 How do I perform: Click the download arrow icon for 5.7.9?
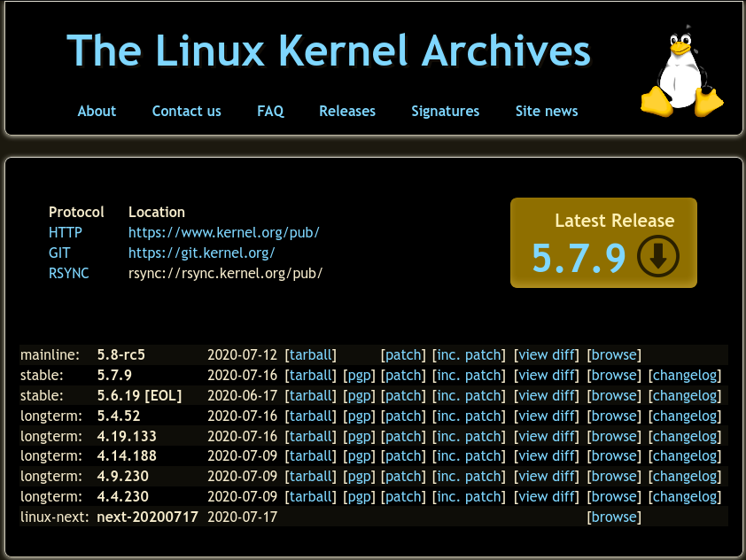pyautogui.click(x=658, y=256)
